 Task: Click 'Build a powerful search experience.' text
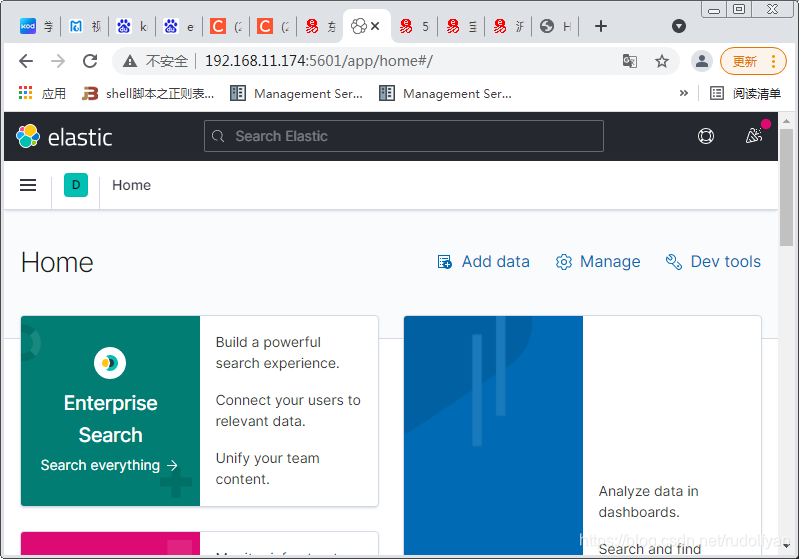[277, 353]
